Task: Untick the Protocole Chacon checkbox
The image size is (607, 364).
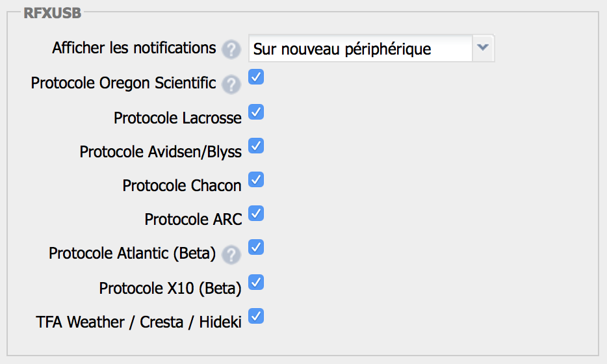Action: pyautogui.click(x=256, y=179)
